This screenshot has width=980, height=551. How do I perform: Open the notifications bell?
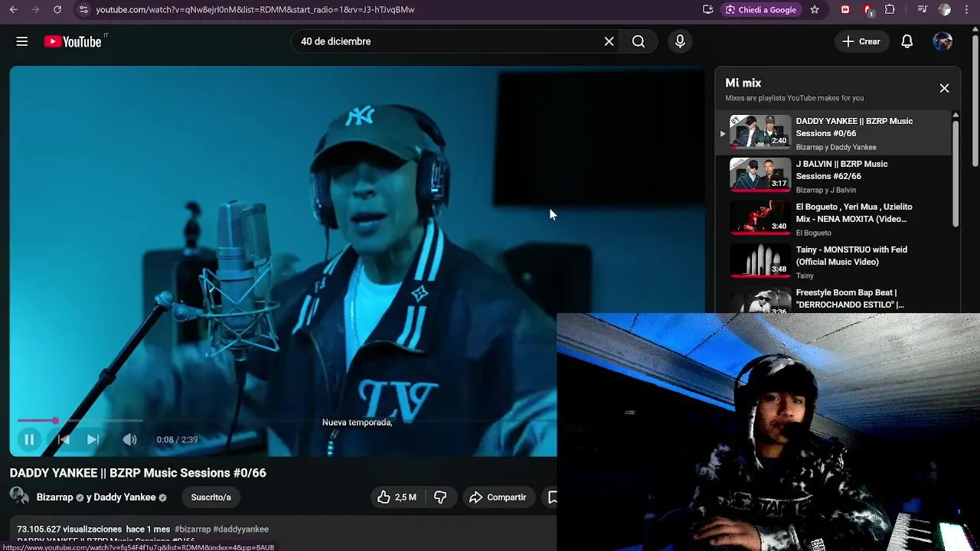(x=906, y=41)
